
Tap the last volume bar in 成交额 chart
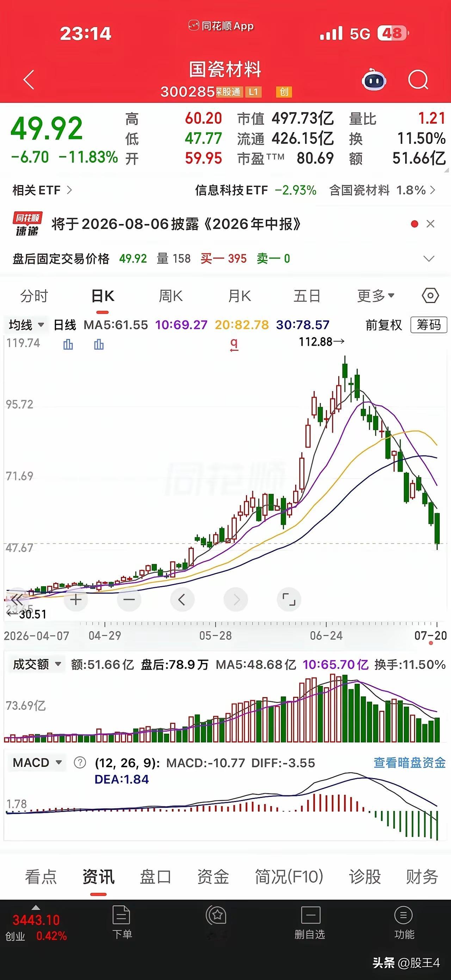click(x=437, y=730)
